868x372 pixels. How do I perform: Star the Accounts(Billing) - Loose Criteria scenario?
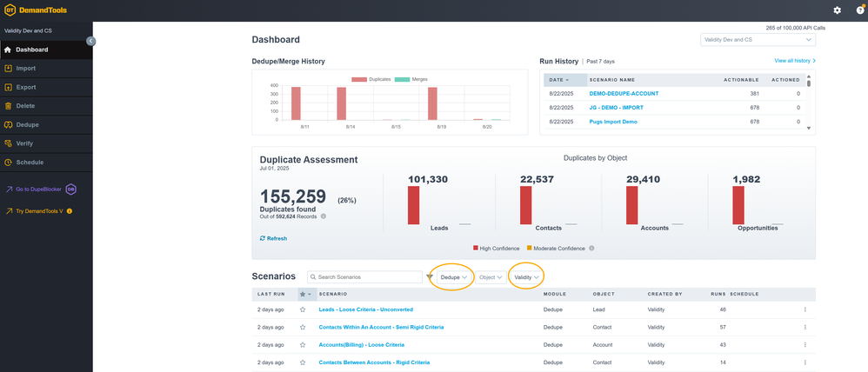[303, 345]
